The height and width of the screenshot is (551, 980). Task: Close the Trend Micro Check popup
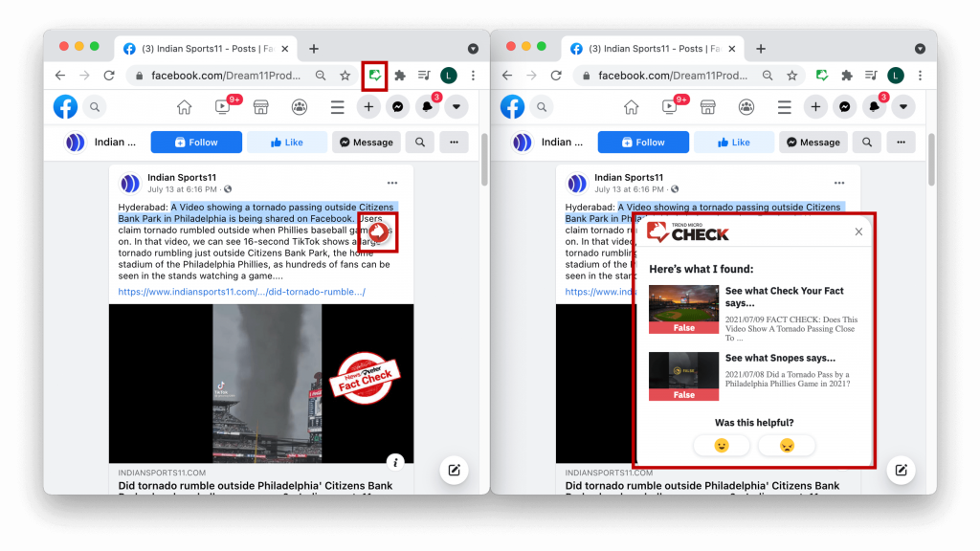pos(858,232)
